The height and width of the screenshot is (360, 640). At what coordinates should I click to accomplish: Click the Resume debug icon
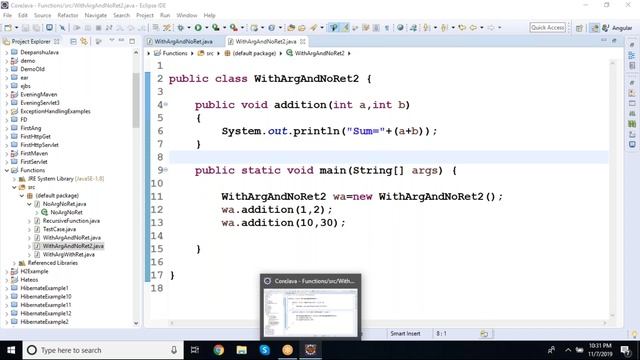tap(77, 28)
